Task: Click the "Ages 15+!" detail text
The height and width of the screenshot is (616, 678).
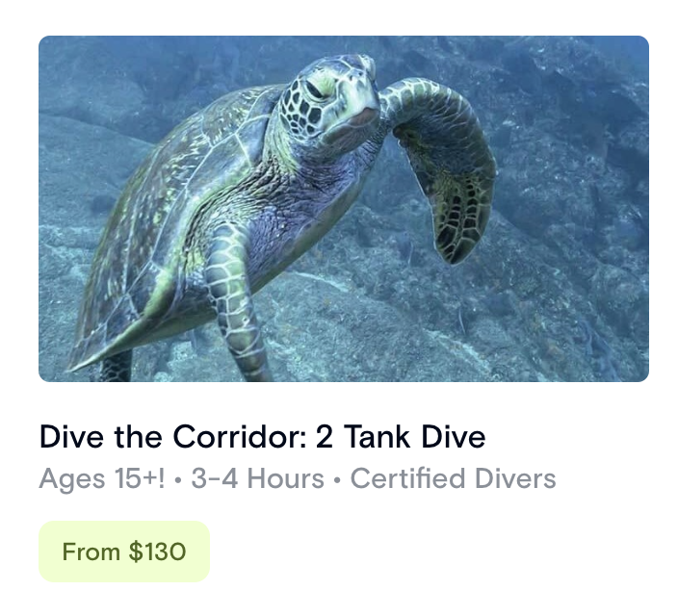Action: tap(102, 479)
